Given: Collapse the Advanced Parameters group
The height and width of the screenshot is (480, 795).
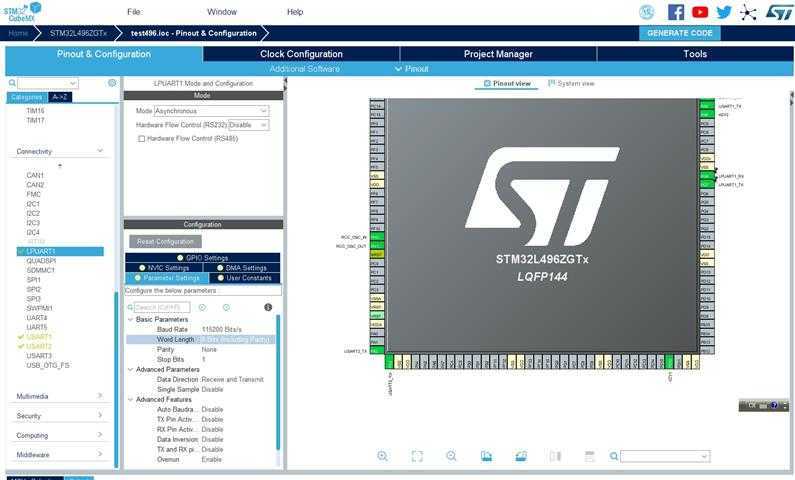Looking at the screenshot, I should click(x=130, y=370).
